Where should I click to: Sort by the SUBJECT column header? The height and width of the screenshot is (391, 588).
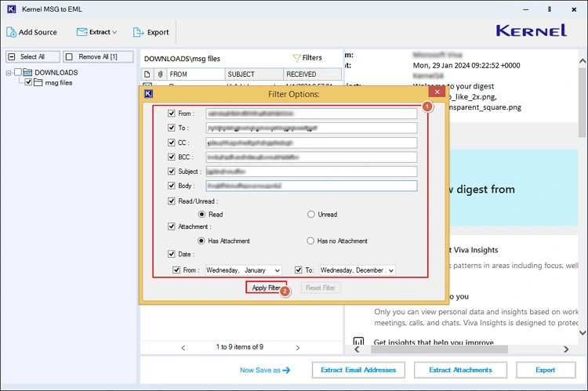[x=254, y=74]
